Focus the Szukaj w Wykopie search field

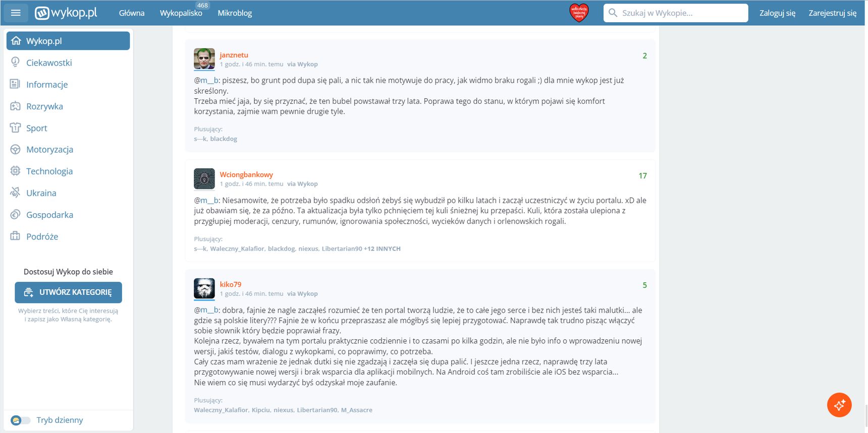[x=676, y=13]
